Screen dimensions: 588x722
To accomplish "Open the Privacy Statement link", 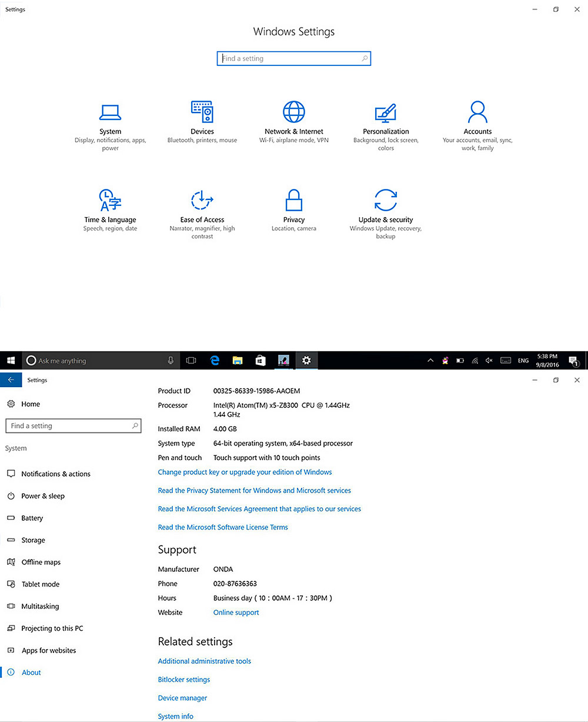I will tap(254, 490).
